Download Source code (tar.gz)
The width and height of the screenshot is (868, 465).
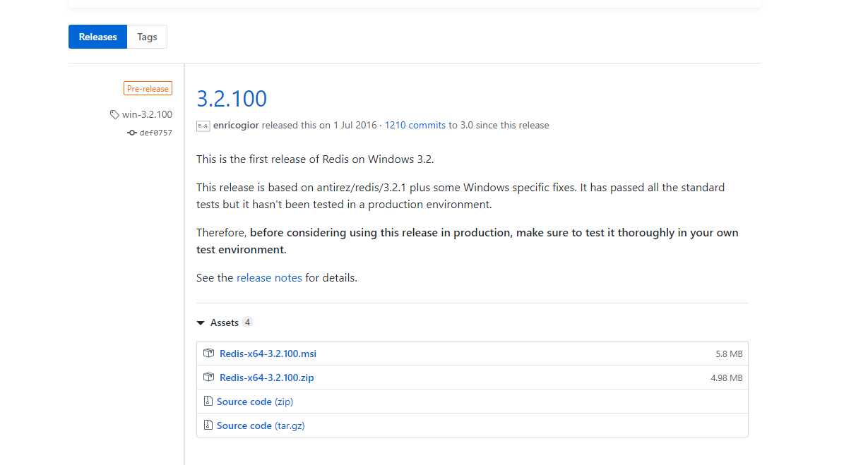tap(261, 425)
